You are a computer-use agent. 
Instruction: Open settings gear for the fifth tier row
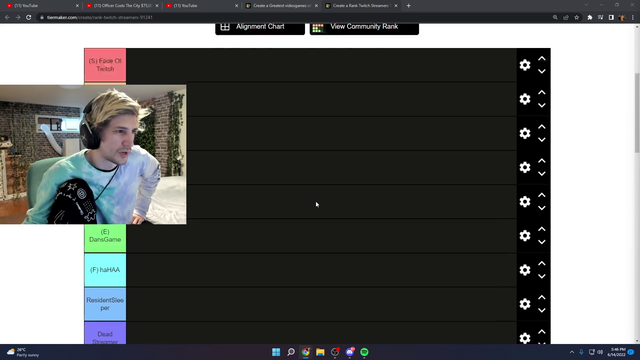525,202
